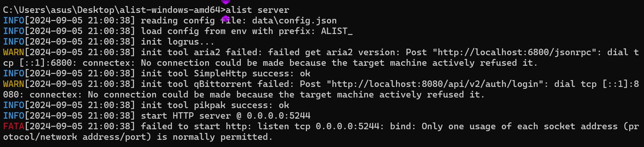The image size is (644, 147).
Task: Click "listen tcp 0.0.0.0:5244" text
Action: point(318,126)
